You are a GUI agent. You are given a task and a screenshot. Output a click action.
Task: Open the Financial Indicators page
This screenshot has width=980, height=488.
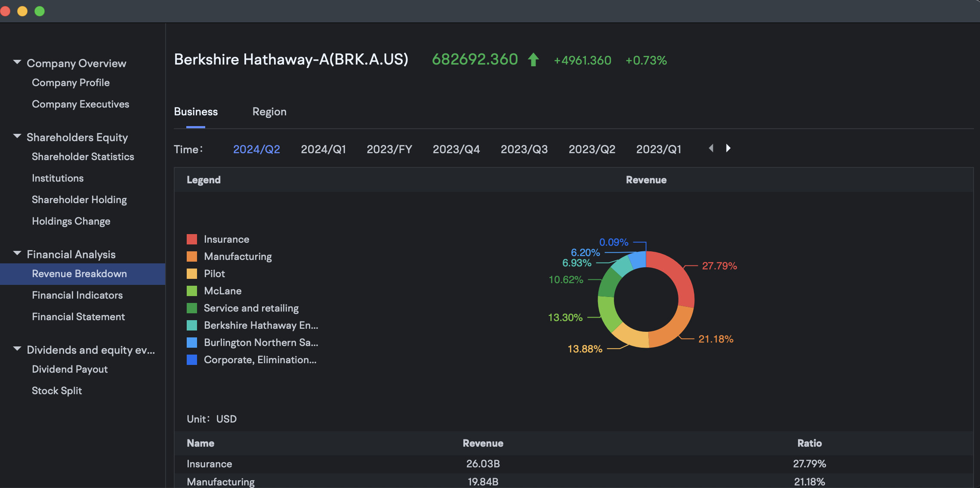click(x=77, y=295)
